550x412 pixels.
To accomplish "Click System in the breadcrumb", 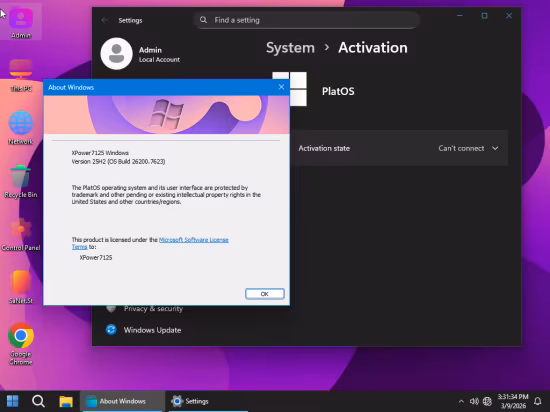I will (x=290, y=48).
